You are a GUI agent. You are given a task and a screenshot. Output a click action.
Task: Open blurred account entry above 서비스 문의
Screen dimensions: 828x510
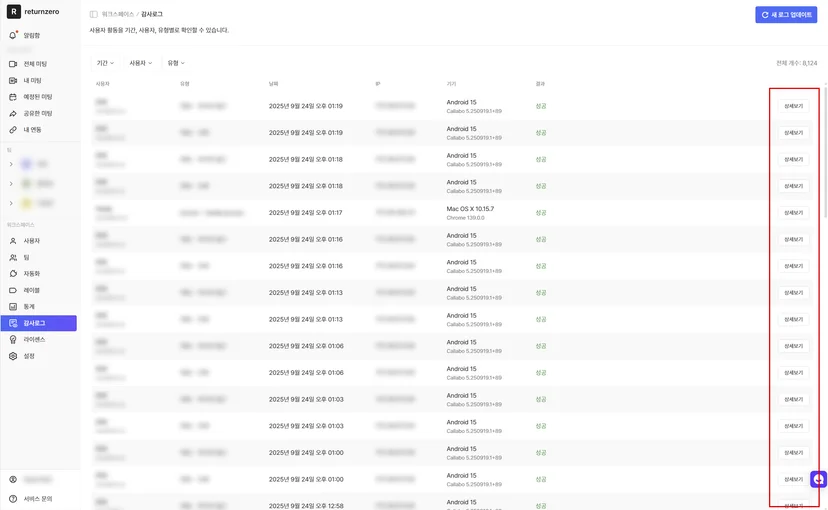coord(38,479)
